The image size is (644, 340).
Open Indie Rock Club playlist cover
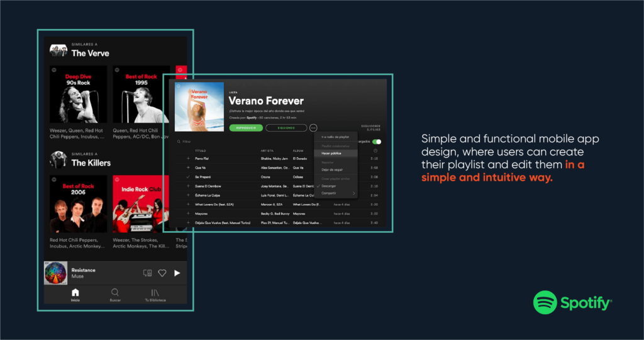pyautogui.click(x=141, y=204)
